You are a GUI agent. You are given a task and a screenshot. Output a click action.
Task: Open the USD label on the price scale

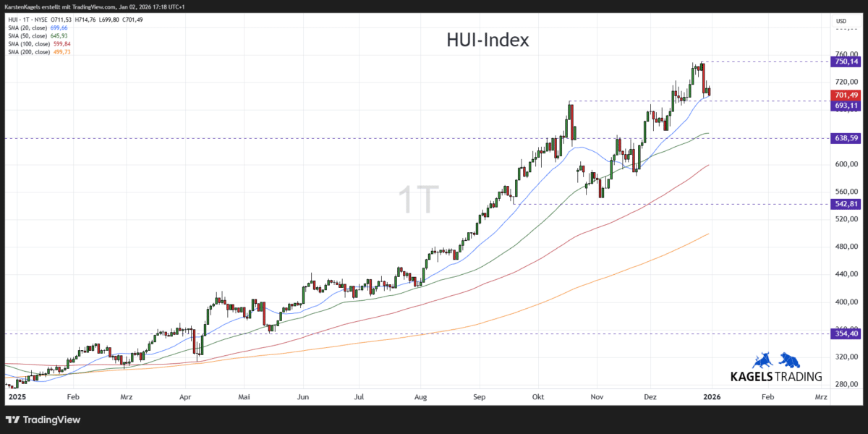[x=842, y=21]
